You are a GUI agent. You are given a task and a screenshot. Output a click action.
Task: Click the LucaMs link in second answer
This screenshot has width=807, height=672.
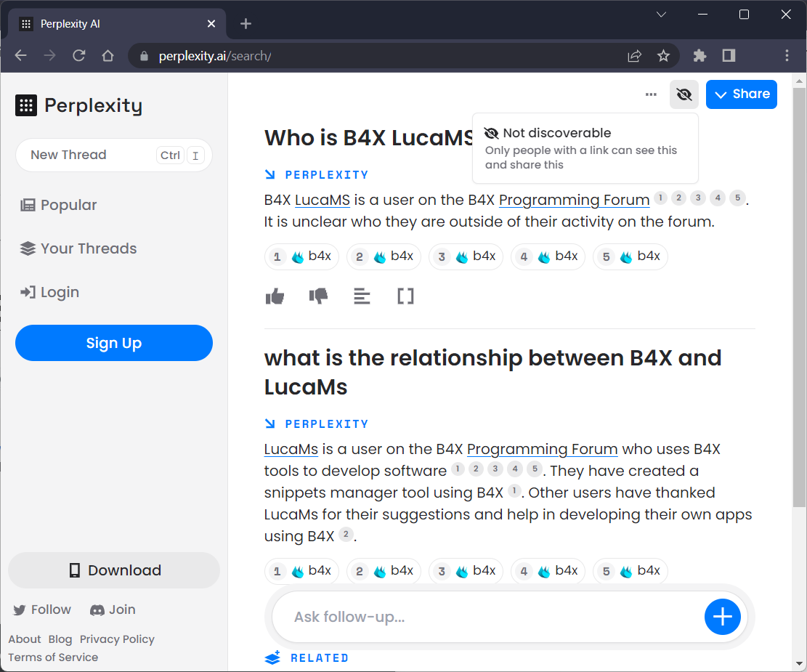(x=291, y=449)
